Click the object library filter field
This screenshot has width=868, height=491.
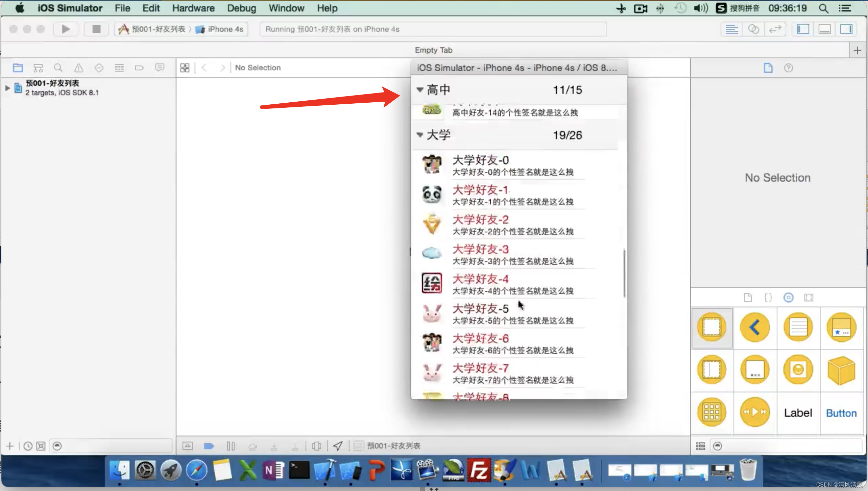787,446
